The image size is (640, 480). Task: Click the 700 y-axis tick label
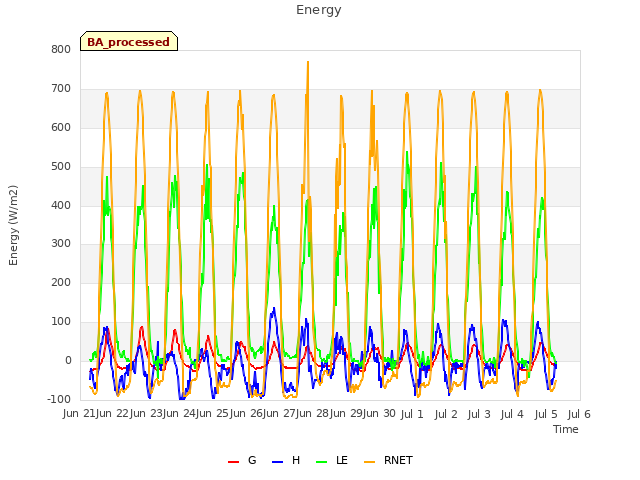[x=61, y=88]
